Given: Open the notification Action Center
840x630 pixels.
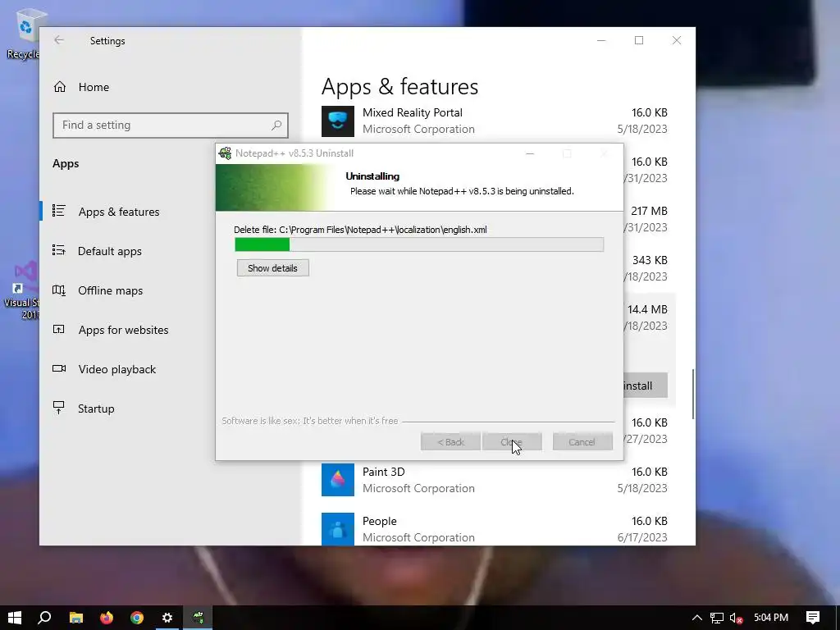Looking at the screenshot, I should coord(813,618).
